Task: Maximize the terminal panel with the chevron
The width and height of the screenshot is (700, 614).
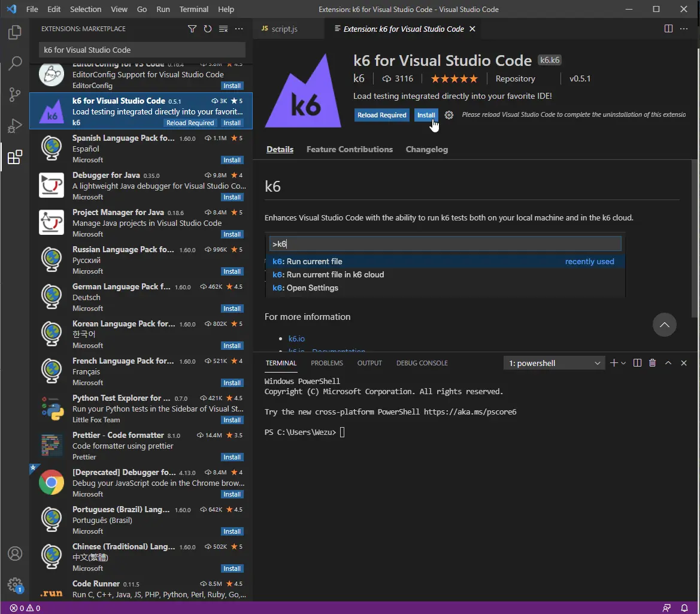Action: point(668,362)
